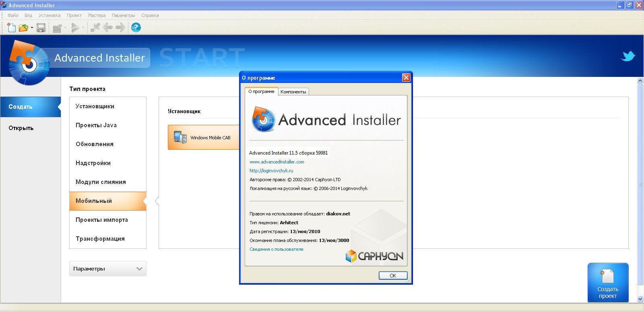
Task: Click the Build brick wall icon
Action: 57,28
